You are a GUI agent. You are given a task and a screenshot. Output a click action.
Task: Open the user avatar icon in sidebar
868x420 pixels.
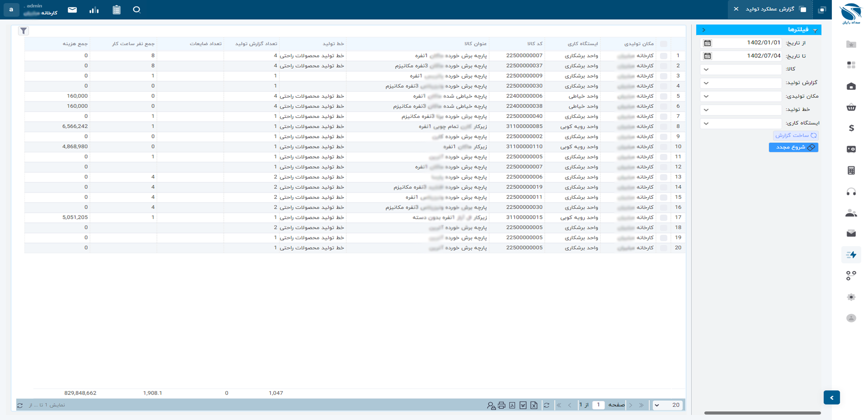coord(851,318)
